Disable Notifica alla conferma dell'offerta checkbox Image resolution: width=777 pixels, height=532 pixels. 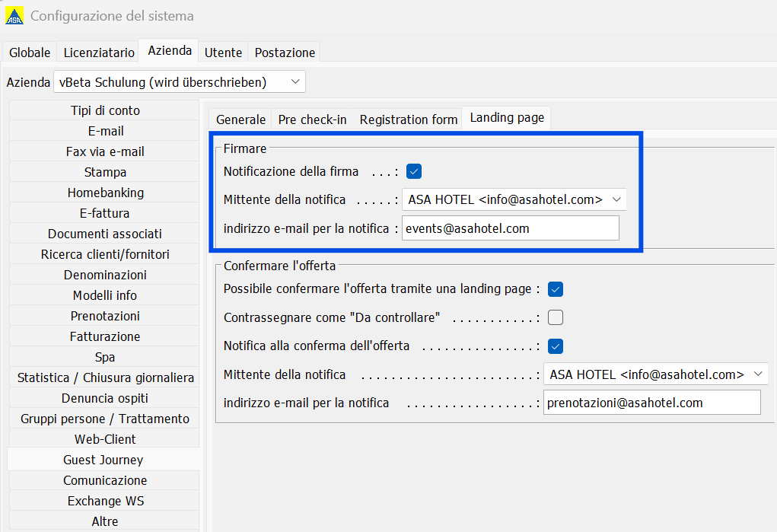click(x=556, y=346)
